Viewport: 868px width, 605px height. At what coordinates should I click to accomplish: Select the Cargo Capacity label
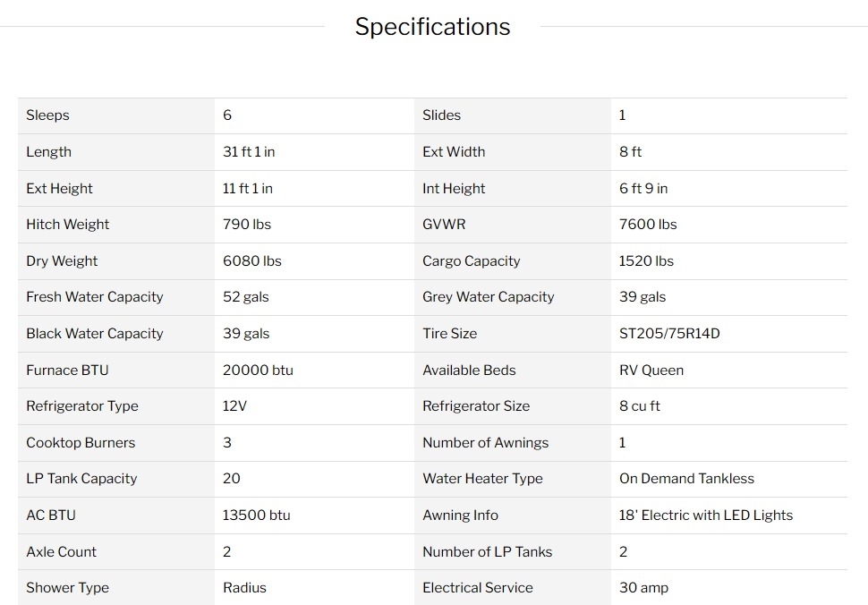[x=472, y=261]
